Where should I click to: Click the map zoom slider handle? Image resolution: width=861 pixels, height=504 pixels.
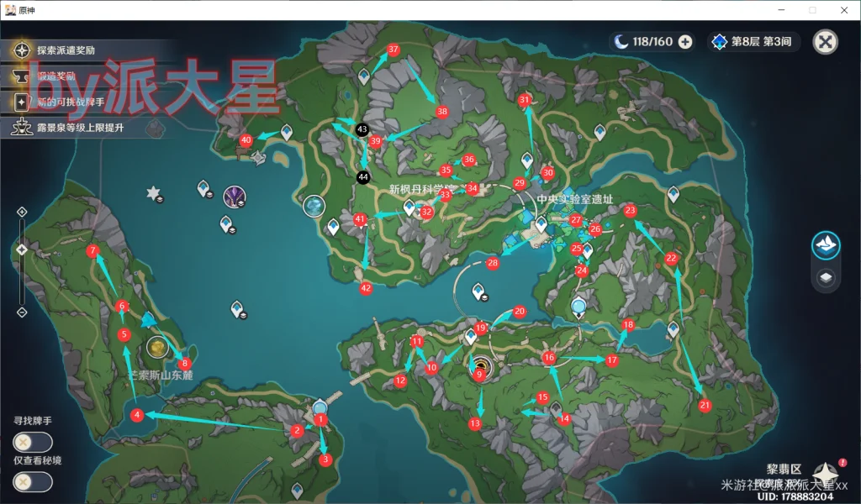click(22, 249)
